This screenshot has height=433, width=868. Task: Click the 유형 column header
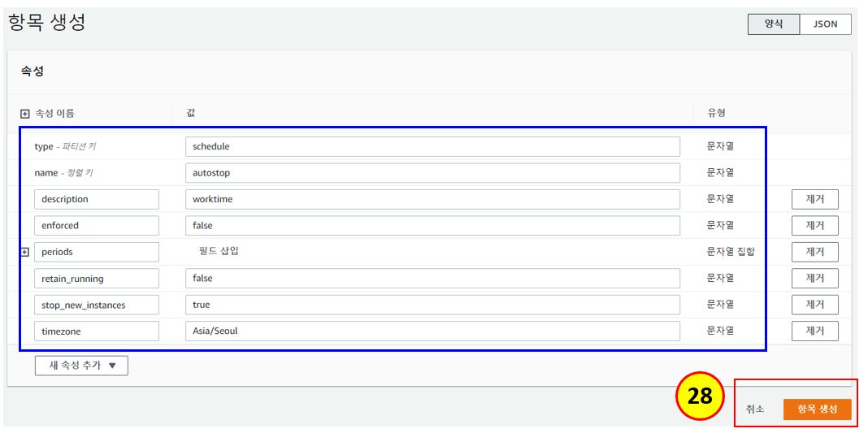coord(716,113)
